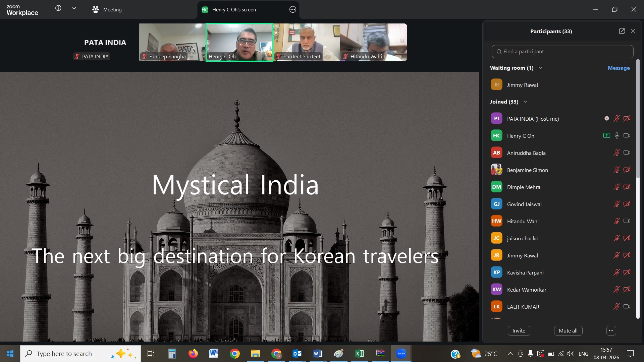This screenshot has width=644, height=362.
Task: Toggle Dimple Mehra's camera on
Action: click(x=627, y=187)
